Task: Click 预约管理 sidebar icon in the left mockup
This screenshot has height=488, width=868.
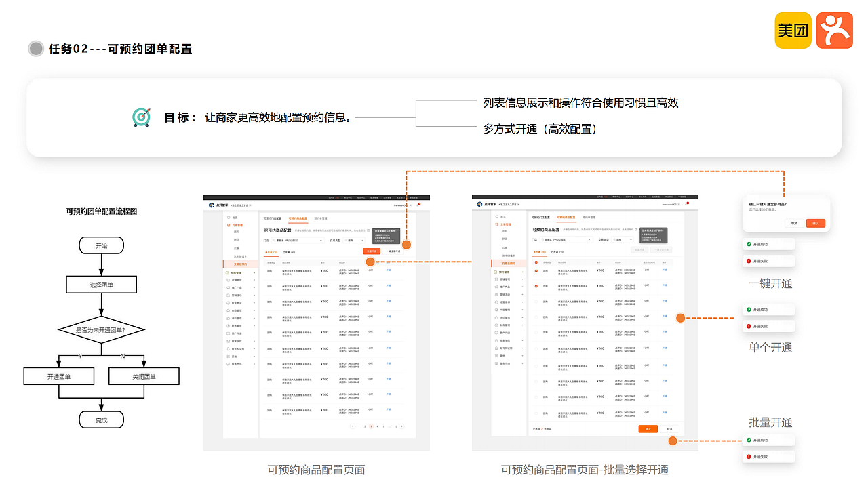Action: [x=227, y=272]
